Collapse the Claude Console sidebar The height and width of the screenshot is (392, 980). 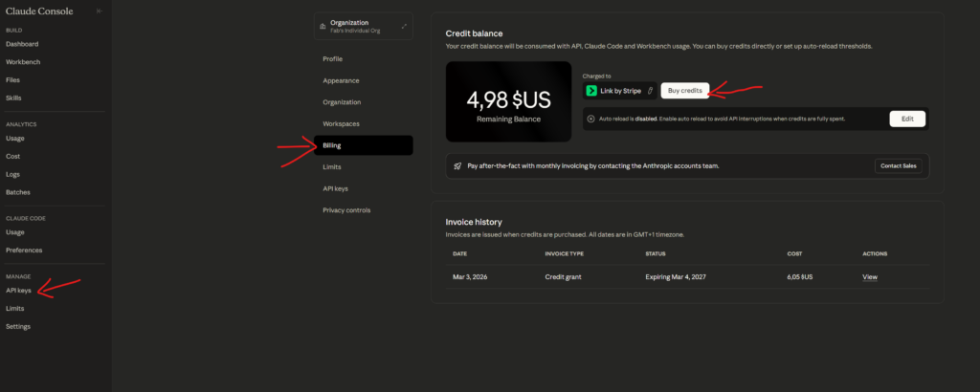pos(99,11)
